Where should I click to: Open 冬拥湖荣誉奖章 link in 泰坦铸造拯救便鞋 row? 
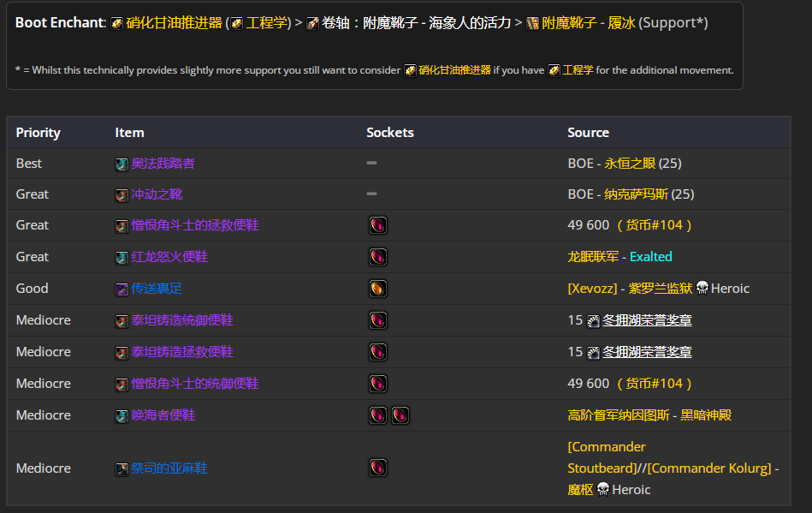(x=647, y=352)
